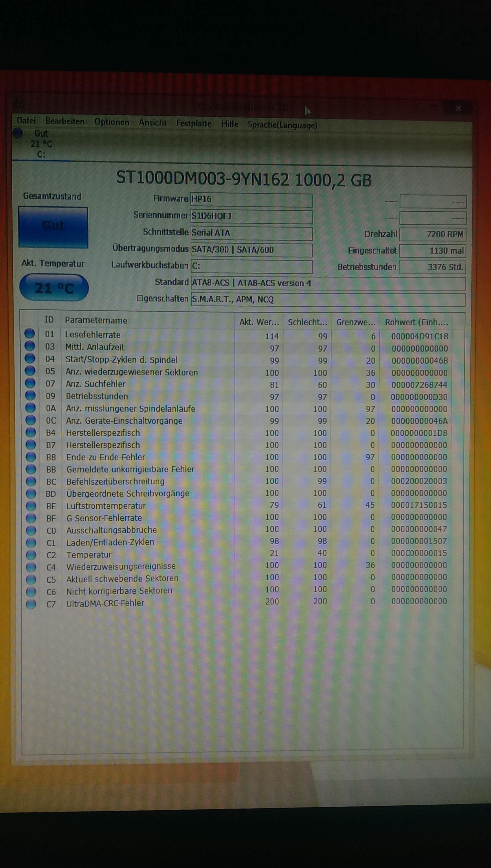Click the Grenzwe... column header
This screenshot has height=868, width=491.
pyautogui.click(x=356, y=323)
